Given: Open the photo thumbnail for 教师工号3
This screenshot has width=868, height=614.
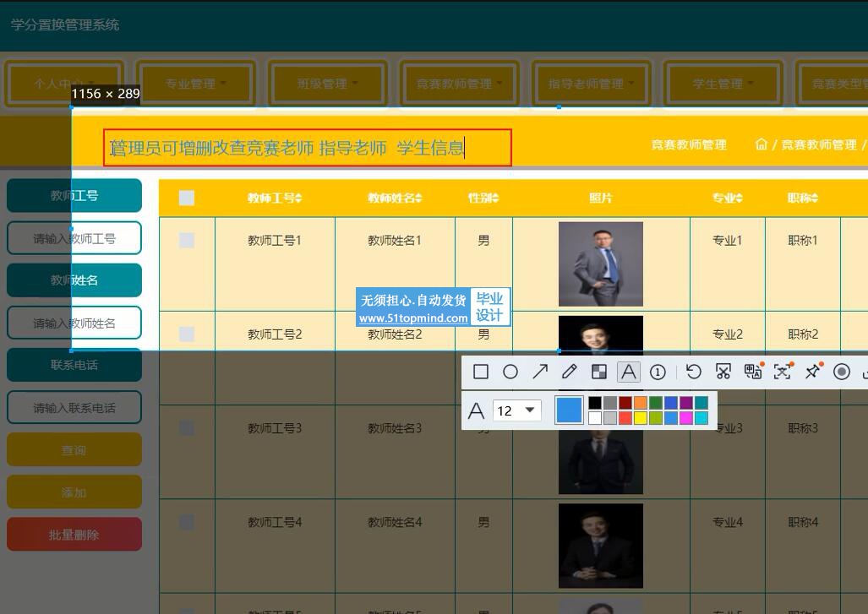Looking at the screenshot, I should 601,461.
